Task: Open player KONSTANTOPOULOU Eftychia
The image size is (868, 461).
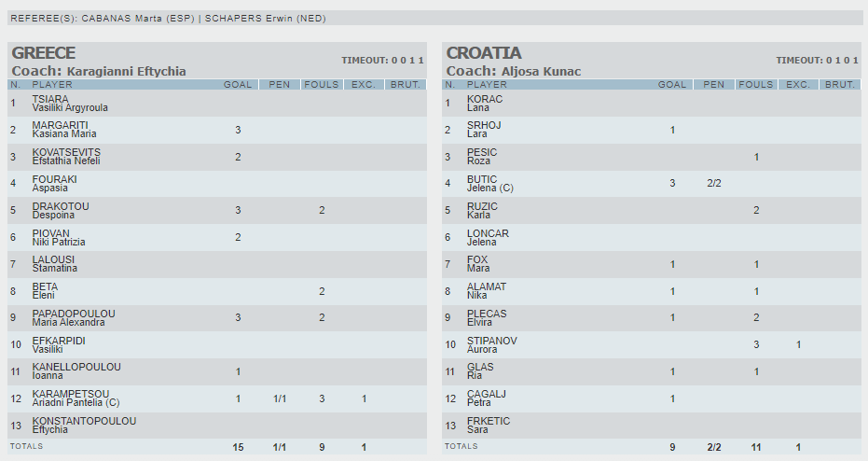Action: pos(84,426)
